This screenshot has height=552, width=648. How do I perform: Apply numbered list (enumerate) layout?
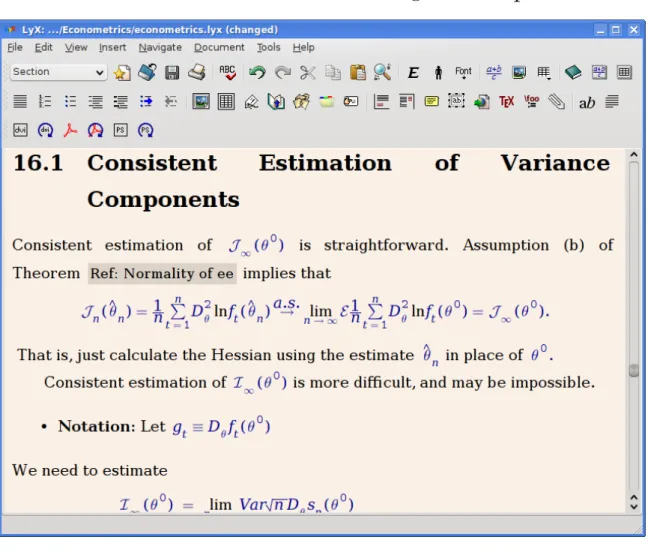(x=45, y=102)
